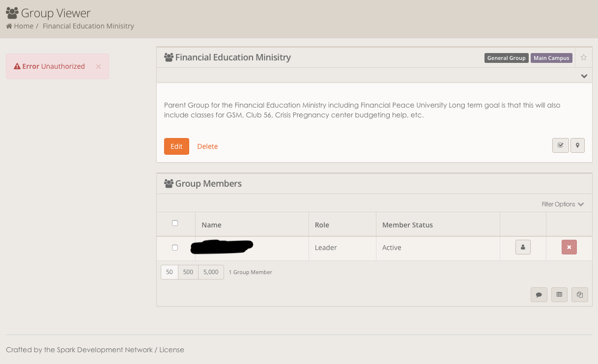Set page size to 5,000
Viewport: 598px width, 364px height.
(x=211, y=272)
